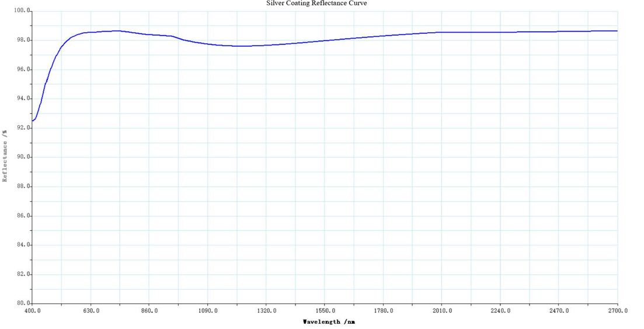Select the 2010.0 x-axis tick label

(442, 310)
